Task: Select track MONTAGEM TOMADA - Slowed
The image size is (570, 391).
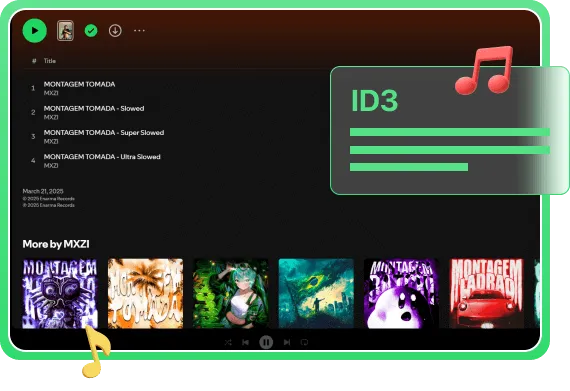Action: pyautogui.click(x=94, y=108)
